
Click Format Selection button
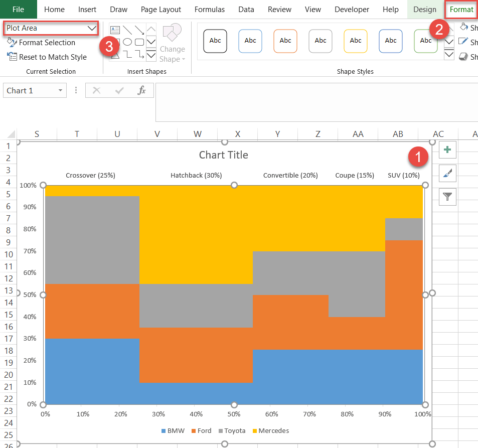(x=41, y=42)
